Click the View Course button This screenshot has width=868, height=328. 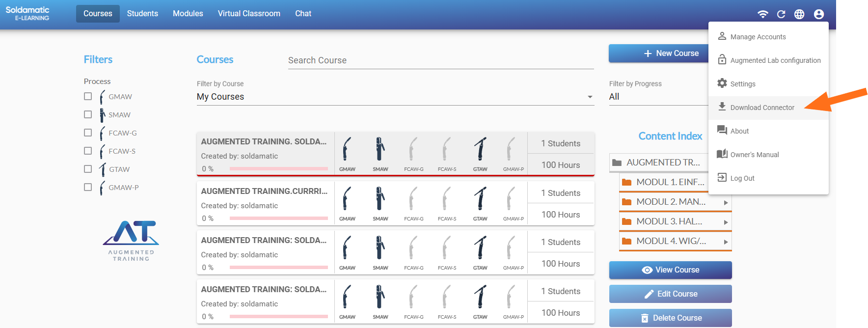point(670,270)
